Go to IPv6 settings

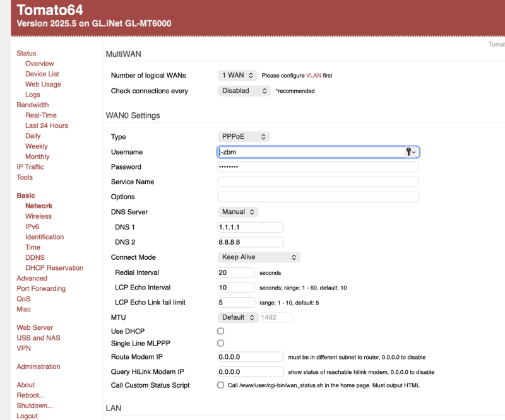(32, 226)
